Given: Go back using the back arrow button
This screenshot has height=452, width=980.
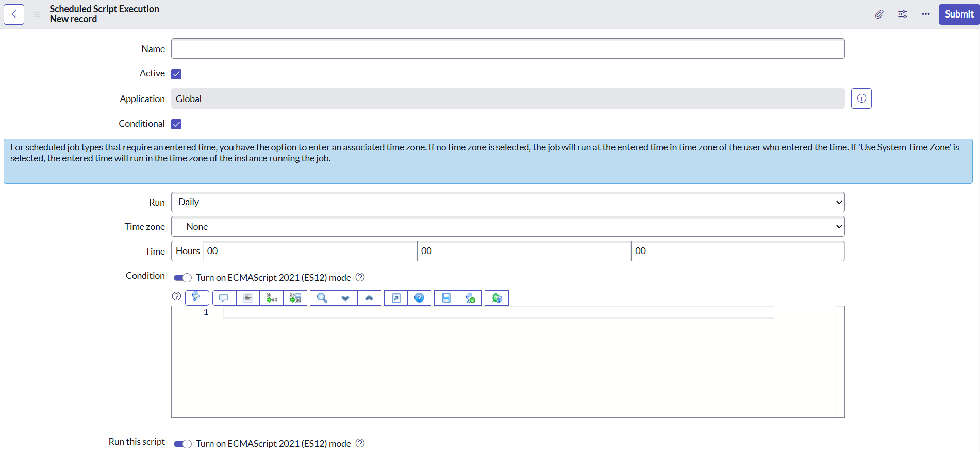Looking at the screenshot, I should (14, 14).
